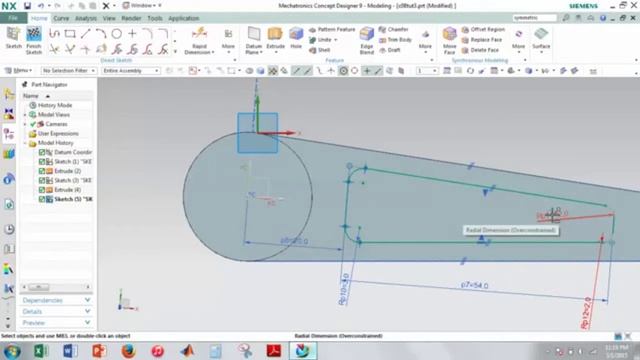Click More in the Feature group

425,40
